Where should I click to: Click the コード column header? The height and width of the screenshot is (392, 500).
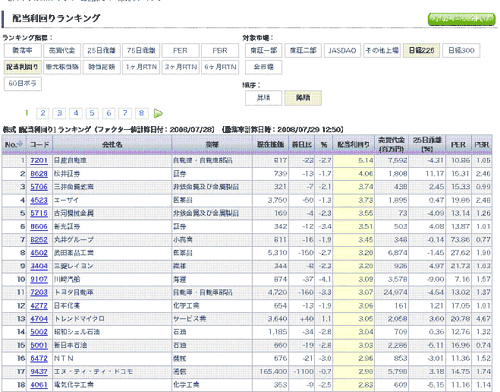(40, 145)
